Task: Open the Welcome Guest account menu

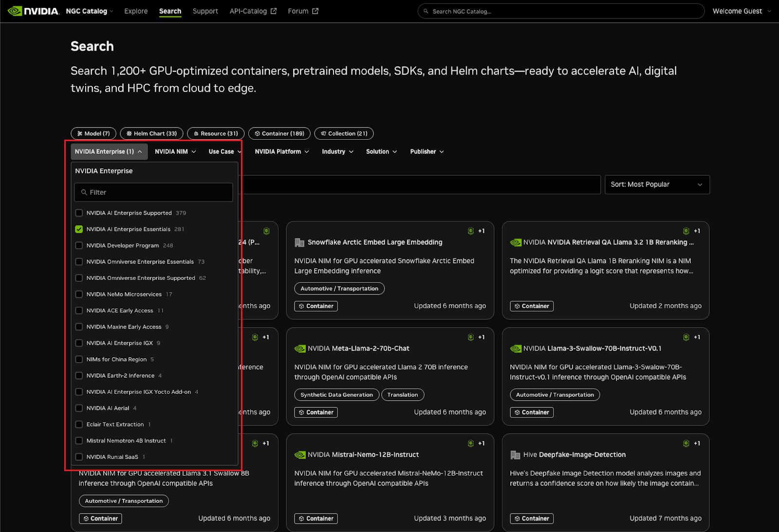Action: click(x=742, y=11)
